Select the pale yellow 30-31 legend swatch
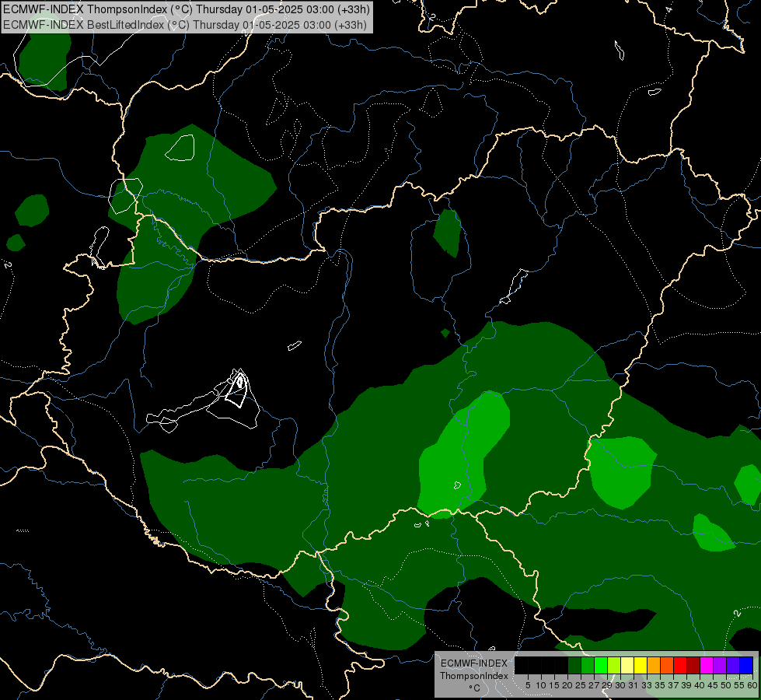This screenshot has width=761, height=700. (x=627, y=665)
